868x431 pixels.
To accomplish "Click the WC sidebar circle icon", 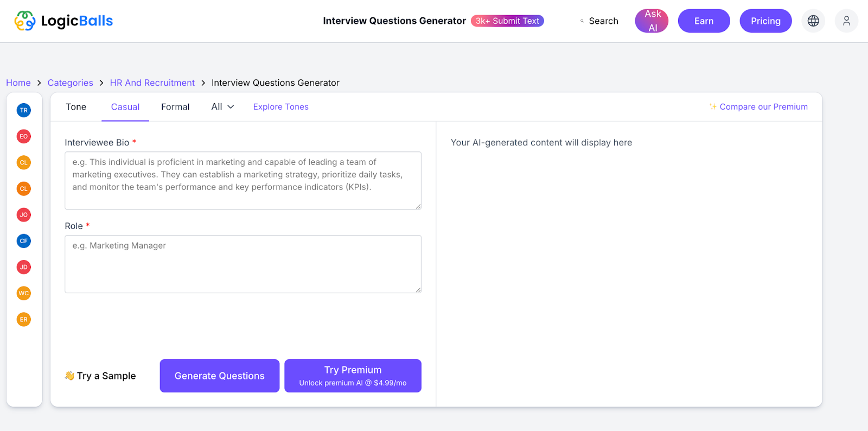I will tap(24, 293).
